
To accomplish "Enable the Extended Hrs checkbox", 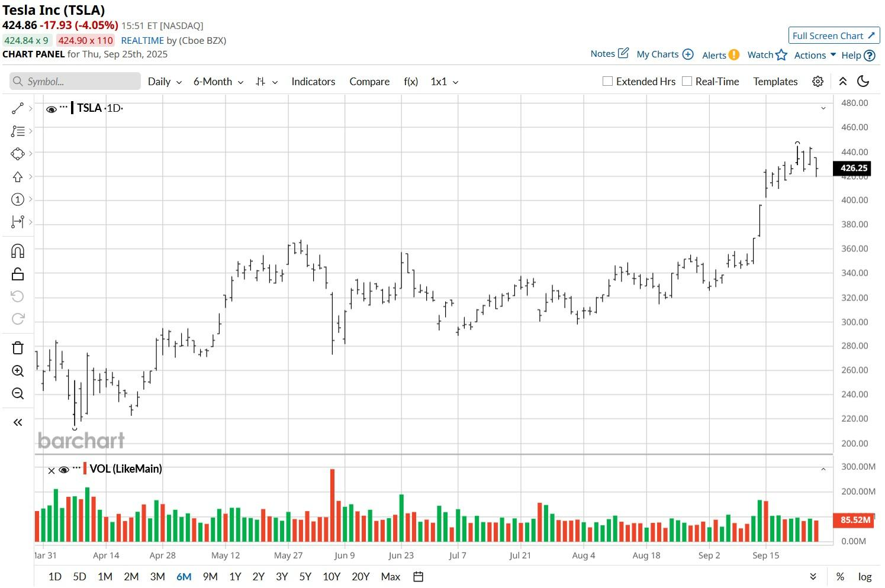I will pos(607,81).
